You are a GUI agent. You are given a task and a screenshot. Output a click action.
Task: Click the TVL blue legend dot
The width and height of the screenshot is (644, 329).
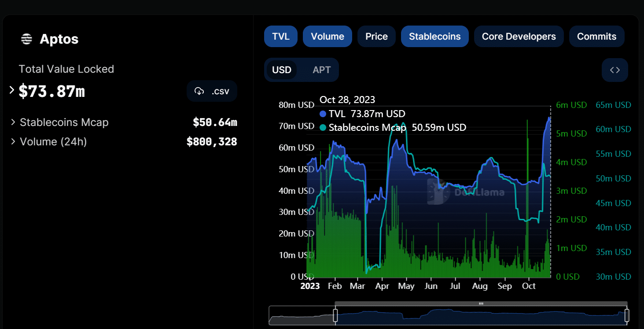323,114
